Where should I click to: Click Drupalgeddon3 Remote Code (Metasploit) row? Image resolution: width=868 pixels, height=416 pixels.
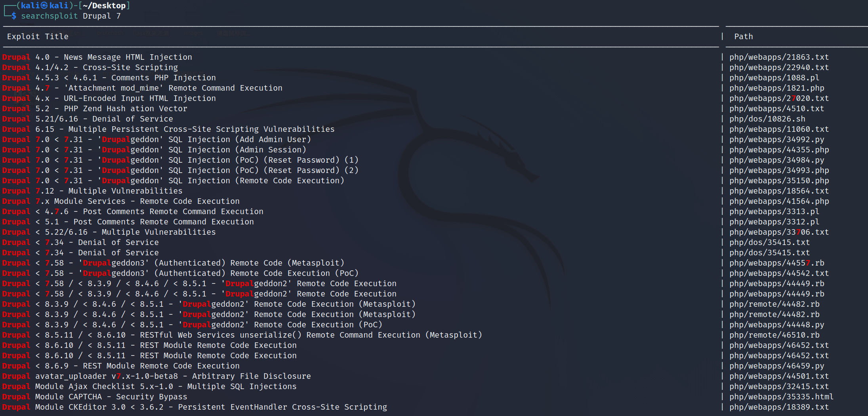coord(173,263)
